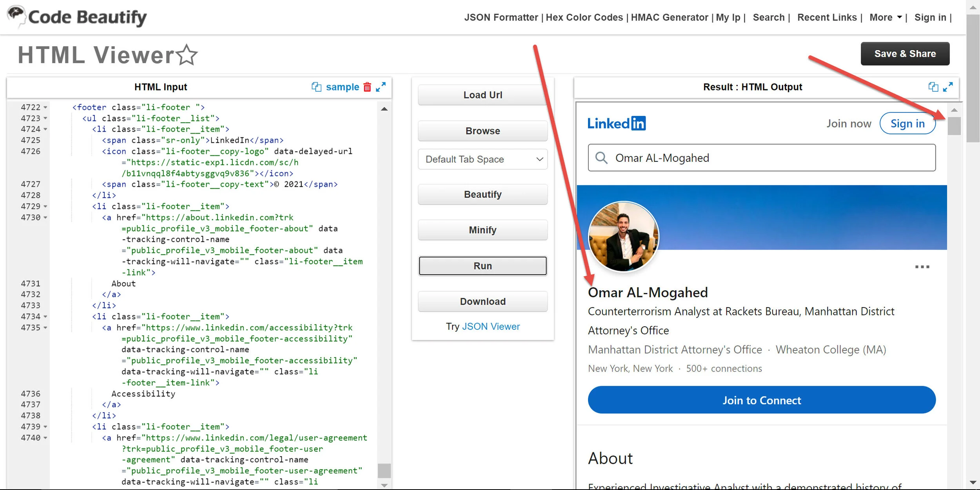
Task: Click the About text on line 4731
Action: pyautogui.click(x=123, y=284)
